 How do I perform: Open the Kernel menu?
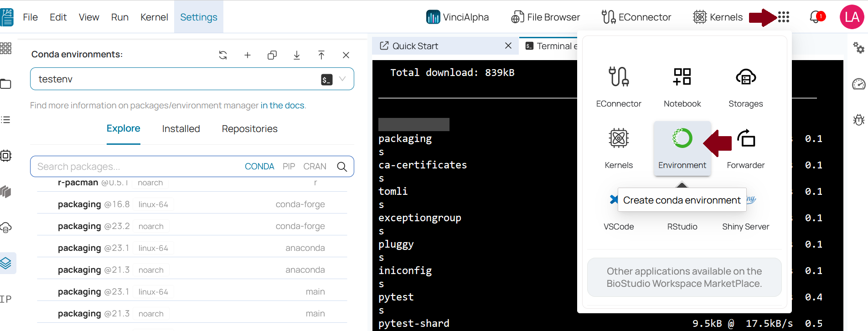tap(154, 17)
